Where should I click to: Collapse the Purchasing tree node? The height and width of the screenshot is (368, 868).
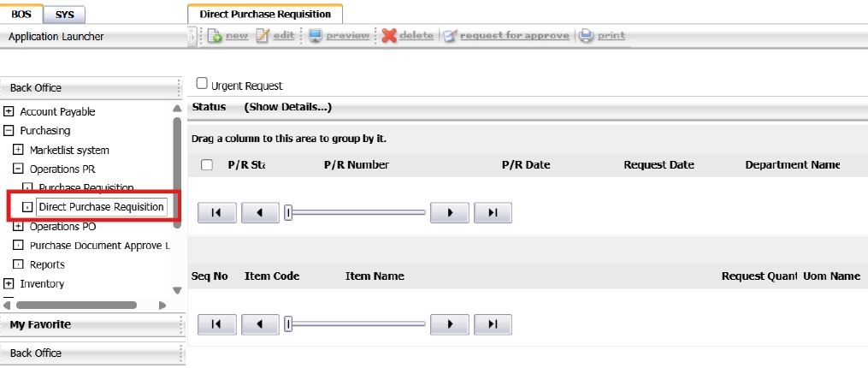pyautogui.click(x=9, y=131)
